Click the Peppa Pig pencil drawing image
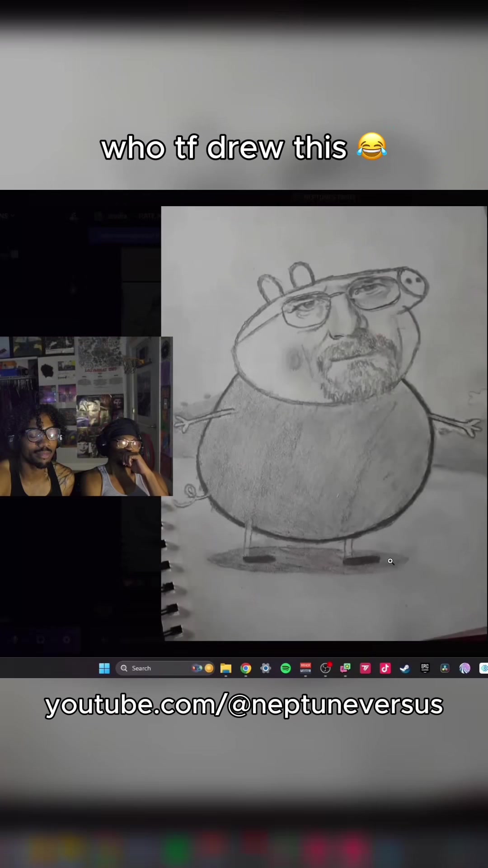 tap(324, 424)
